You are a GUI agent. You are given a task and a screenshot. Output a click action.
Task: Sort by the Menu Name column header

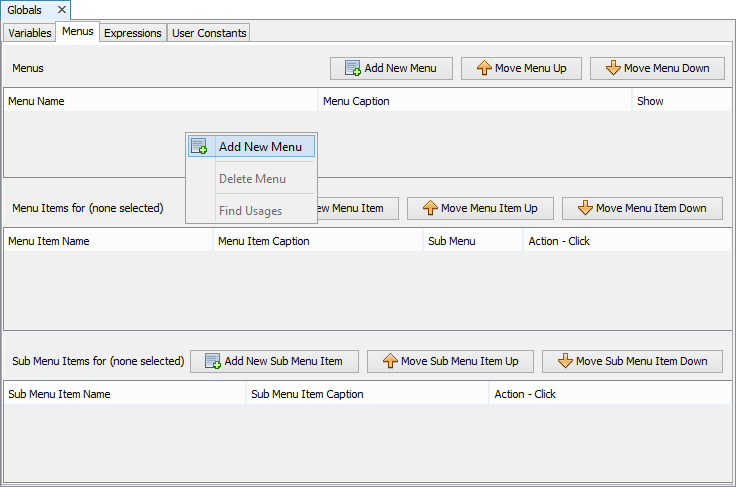click(x=160, y=101)
